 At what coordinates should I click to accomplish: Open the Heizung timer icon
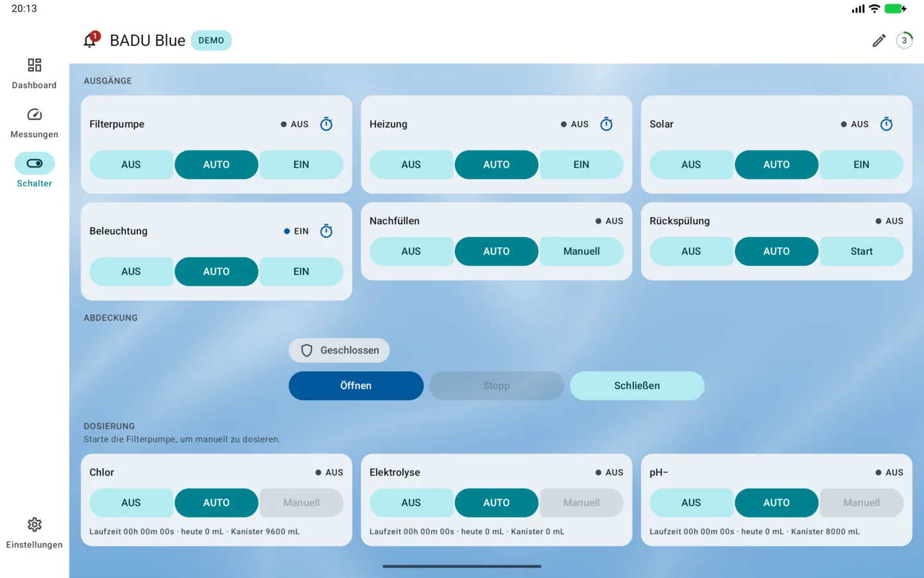click(x=606, y=124)
